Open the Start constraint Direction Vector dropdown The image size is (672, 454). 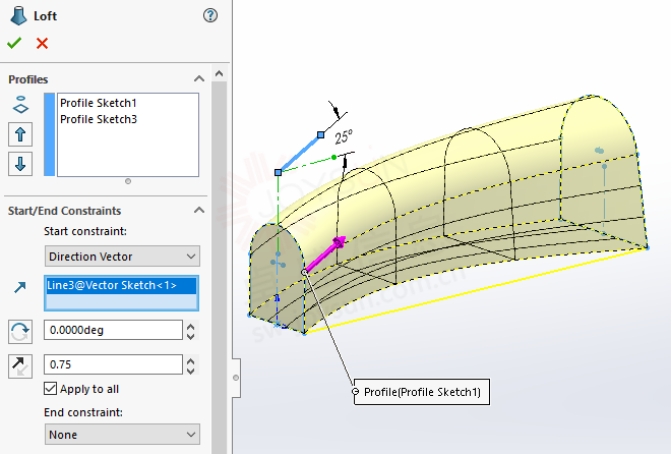[122, 256]
